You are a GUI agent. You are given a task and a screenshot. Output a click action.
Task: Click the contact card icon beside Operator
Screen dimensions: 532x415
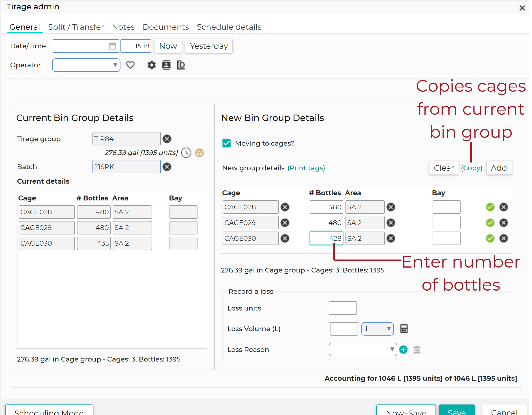(167, 65)
